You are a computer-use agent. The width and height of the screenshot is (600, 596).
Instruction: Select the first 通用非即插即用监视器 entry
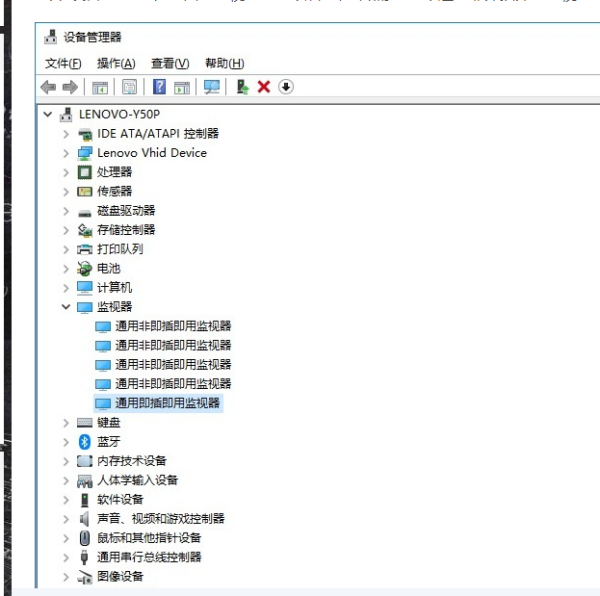(x=173, y=326)
